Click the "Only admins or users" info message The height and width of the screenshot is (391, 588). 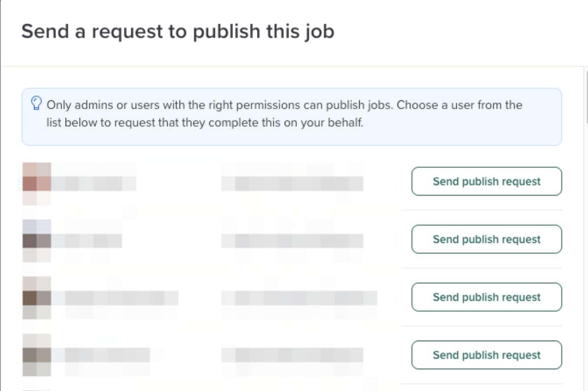(x=284, y=114)
